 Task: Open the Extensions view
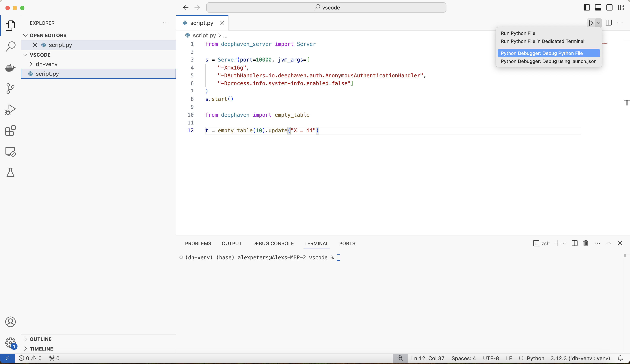point(10,130)
